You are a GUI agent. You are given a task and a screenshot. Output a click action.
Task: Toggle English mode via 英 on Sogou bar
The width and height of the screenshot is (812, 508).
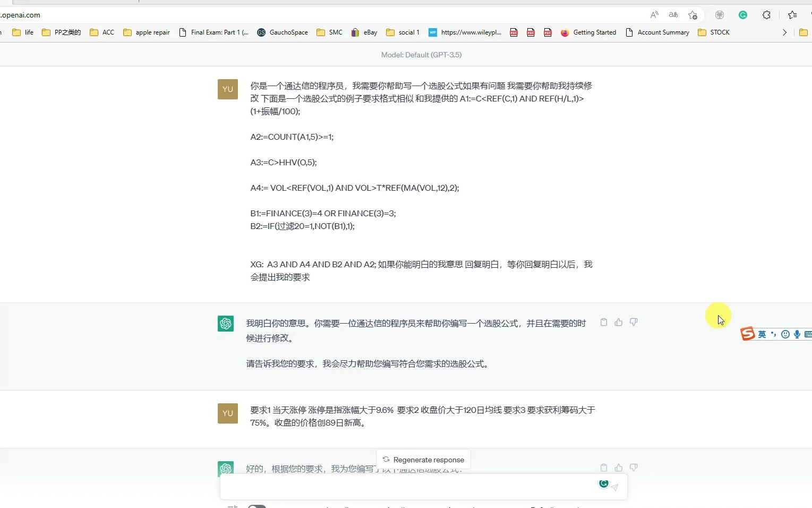point(762,334)
